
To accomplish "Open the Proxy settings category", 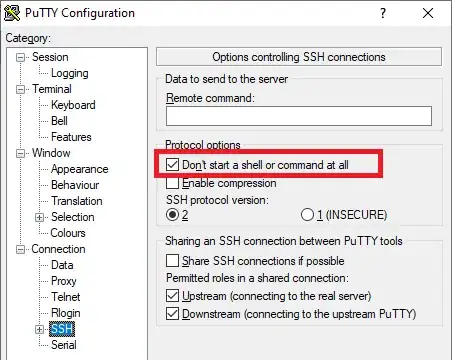I will tap(64, 281).
